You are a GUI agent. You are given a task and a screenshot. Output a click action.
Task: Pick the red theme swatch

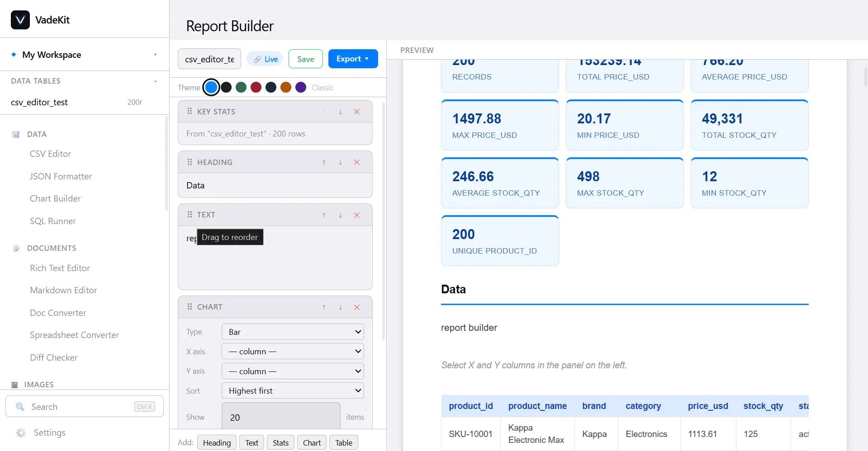(256, 87)
